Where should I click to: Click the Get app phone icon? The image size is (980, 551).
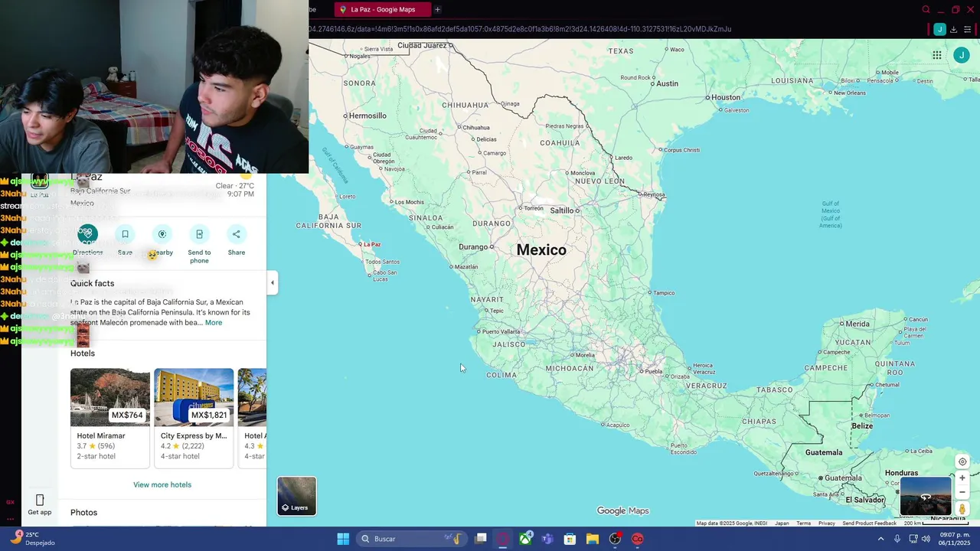pyautogui.click(x=40, y=500)
